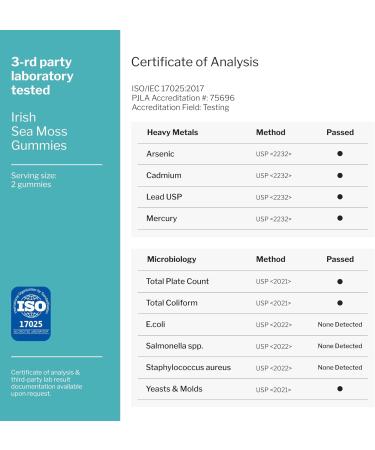
Task: Click the Arsenic passed dot
Action: point(340,154)
